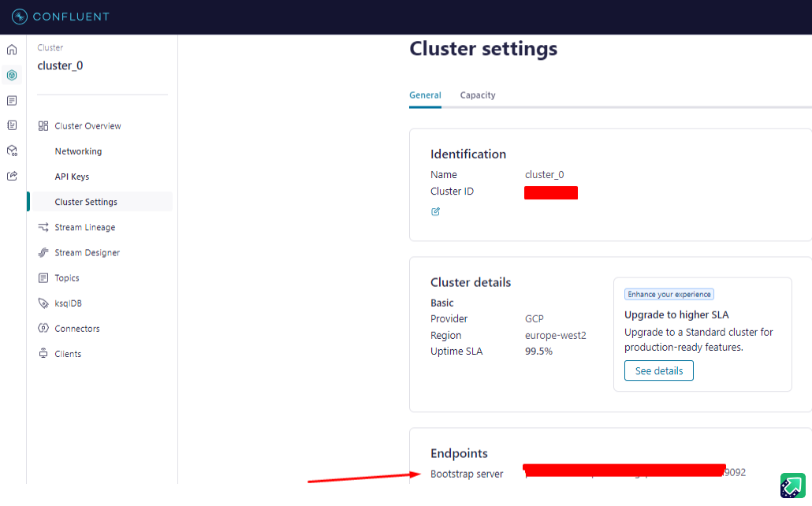Click cluster_0 name in sidebar header

(60, 65)
